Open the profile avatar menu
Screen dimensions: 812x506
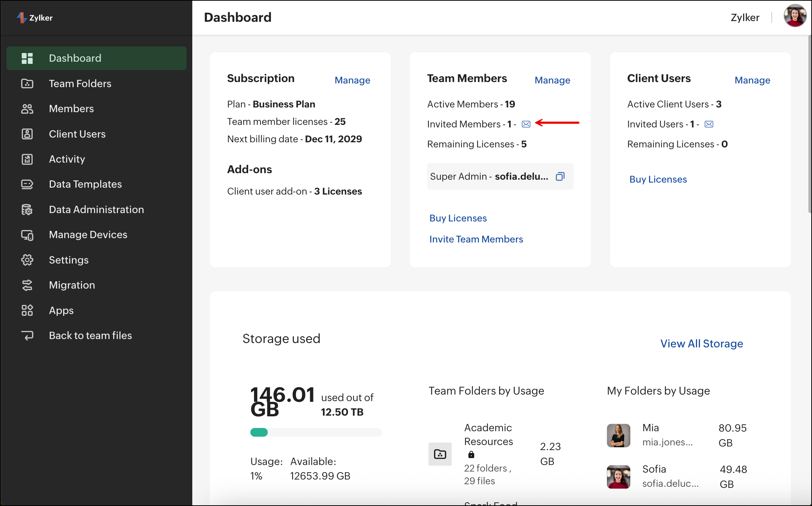[795, 16]
